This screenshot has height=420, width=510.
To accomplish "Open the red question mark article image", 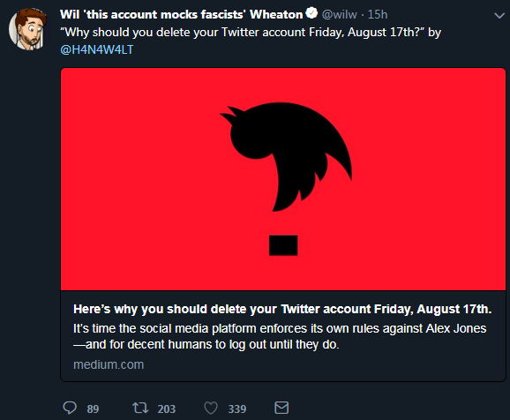I will pyautogui.click(x=283, y=179).
